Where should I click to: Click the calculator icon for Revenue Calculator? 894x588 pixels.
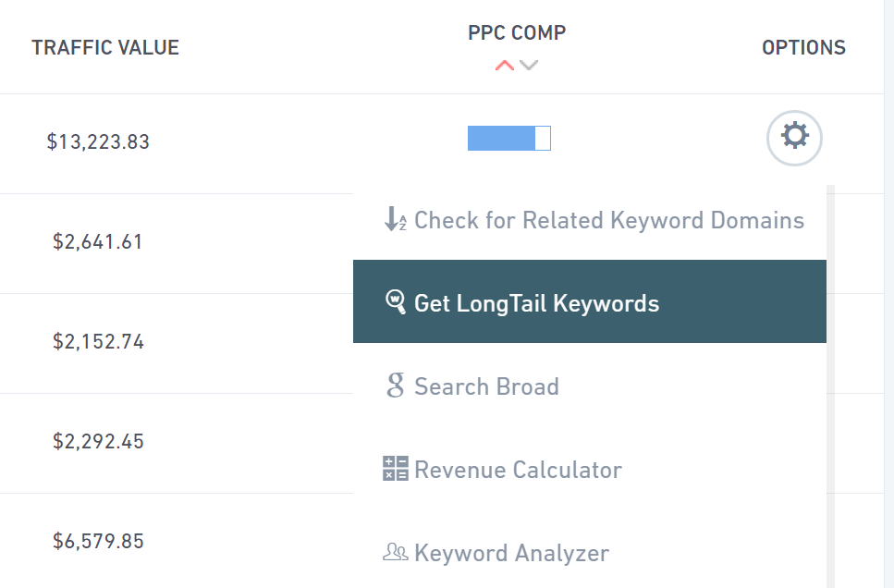395,468
